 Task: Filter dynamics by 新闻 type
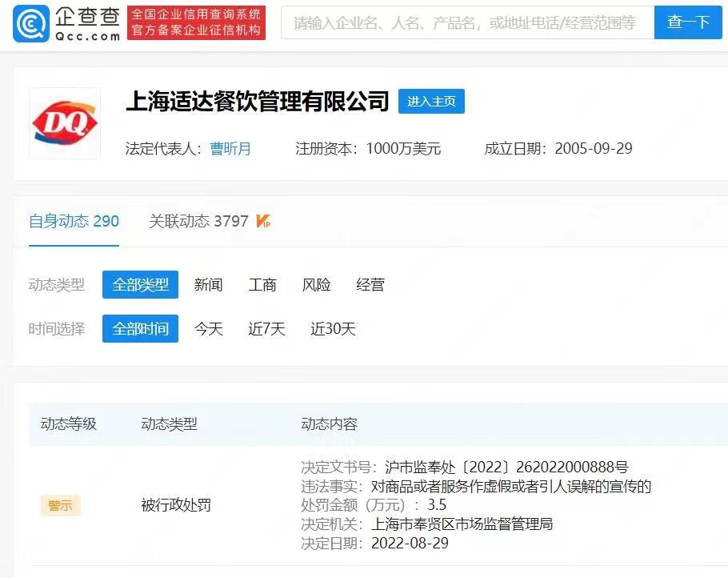pyautogui.click(x=208, y=285)
